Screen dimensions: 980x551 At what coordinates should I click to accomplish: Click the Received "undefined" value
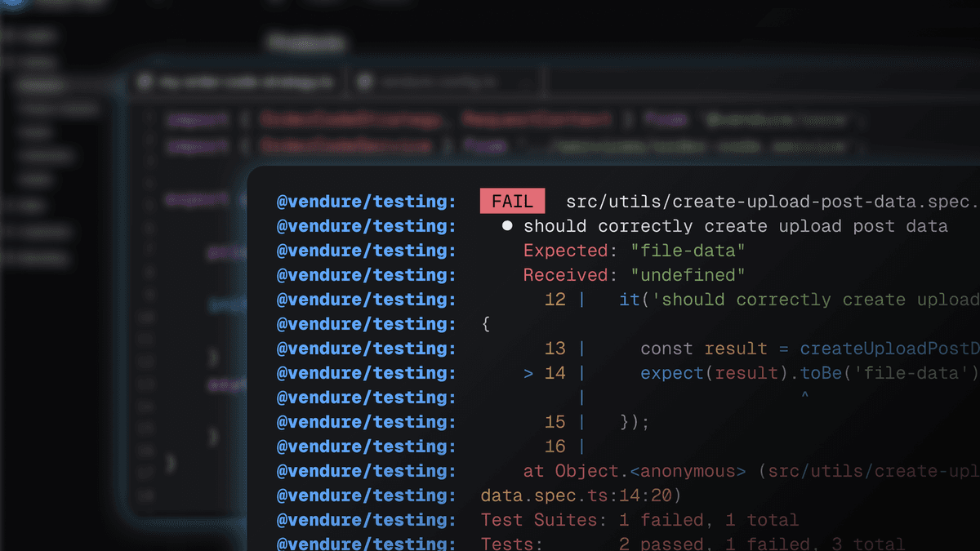coord(688,275)
